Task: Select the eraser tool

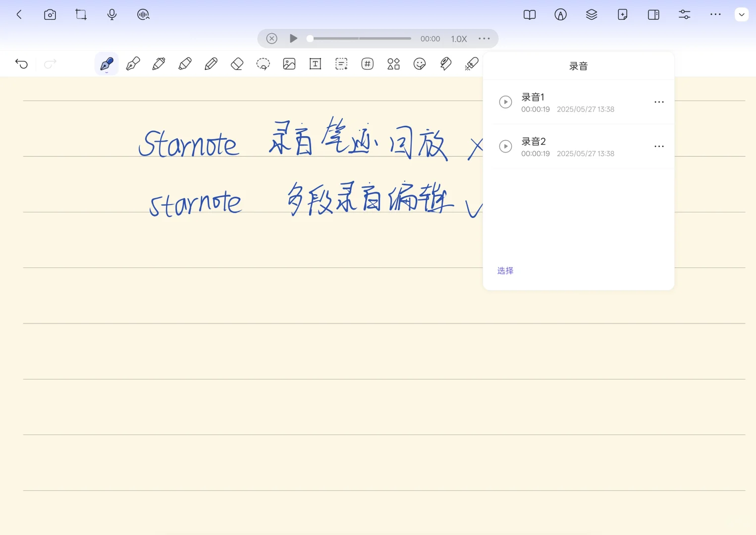Action: (x=237, y=64)
